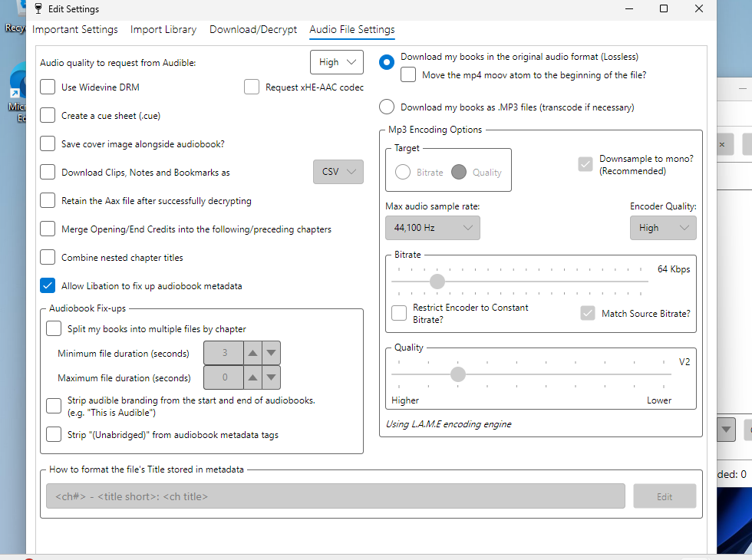Enable Split my books into multiple files by chapter
This screenshot has width=752, height=560.
coord(54,328)
